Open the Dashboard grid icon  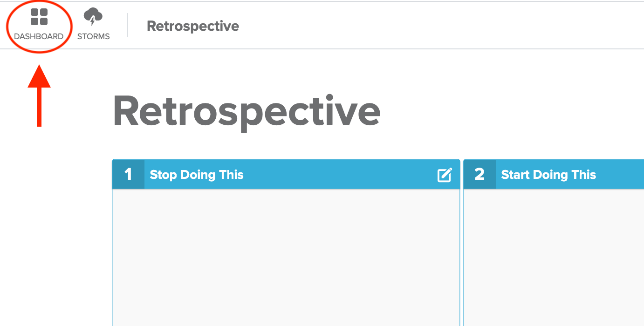click(39, 17)
